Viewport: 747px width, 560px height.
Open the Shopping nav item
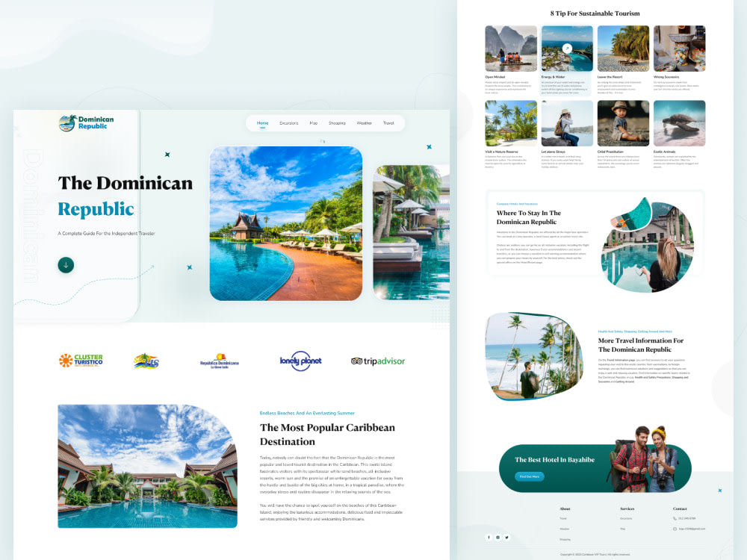pyautogui.click(x=337, y=123)
